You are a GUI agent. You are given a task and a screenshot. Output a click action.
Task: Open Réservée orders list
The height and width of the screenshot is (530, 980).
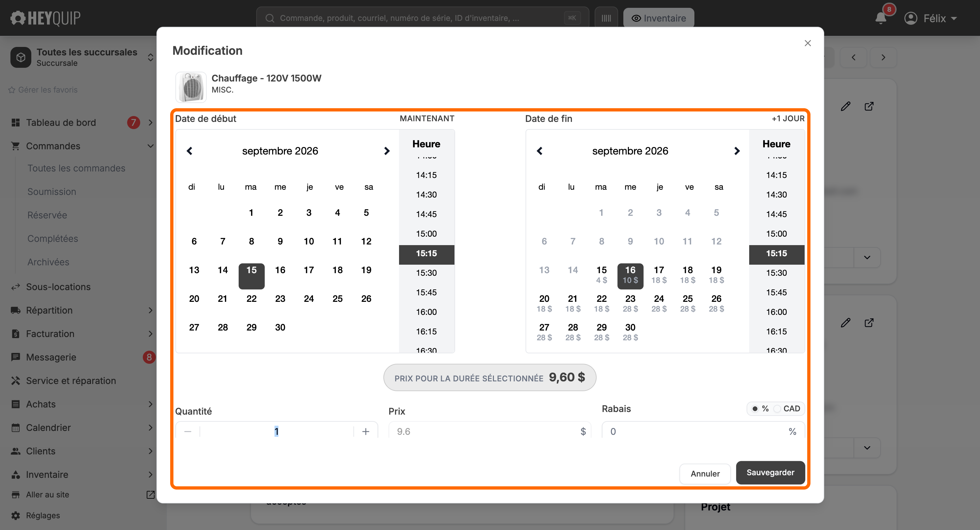[x=47, y=215]
